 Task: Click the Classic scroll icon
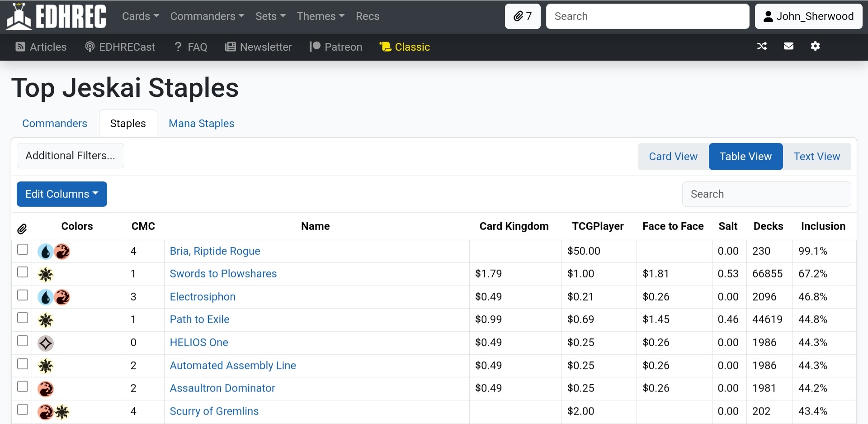click(385, 47)
